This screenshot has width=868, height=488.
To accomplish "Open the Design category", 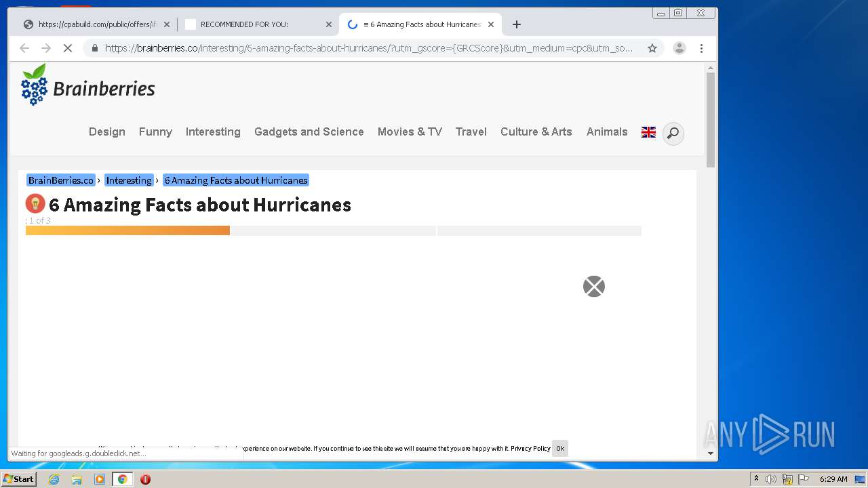I will pos(107,132).
